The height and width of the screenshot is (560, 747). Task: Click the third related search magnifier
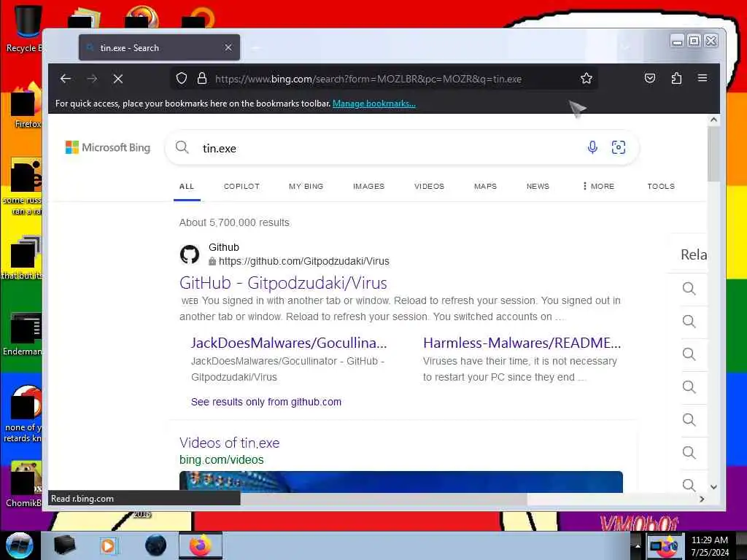point(689,354)
